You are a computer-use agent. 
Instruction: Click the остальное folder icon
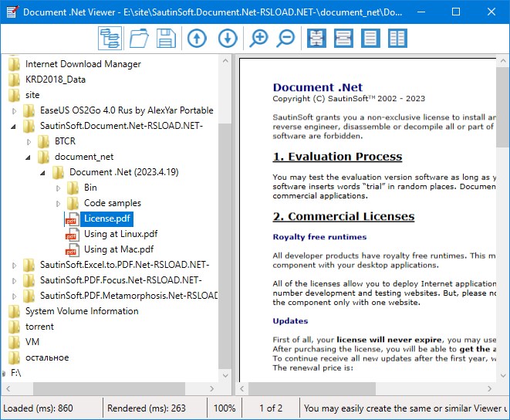point(15,357)
